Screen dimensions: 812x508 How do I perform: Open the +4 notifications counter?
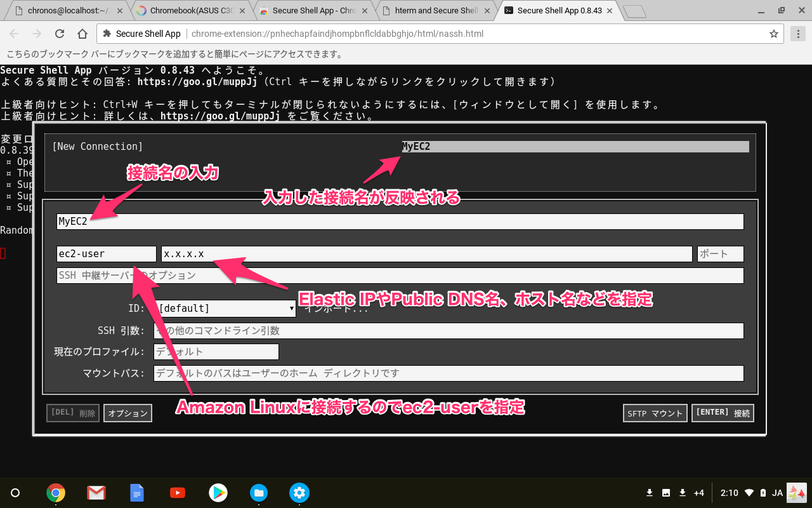pyautogui.click(x=698, y=493)
